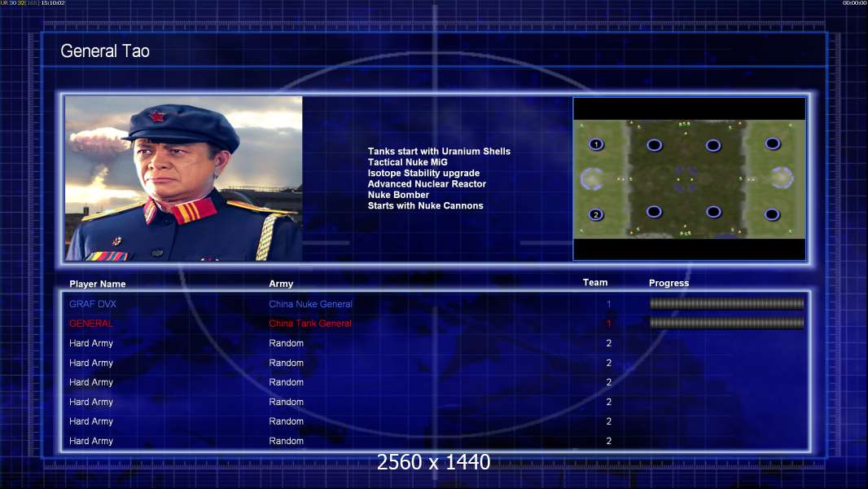Viewport: 868px width, 489px height.
Task: Click GENERAL player's loading progress bar
Action: click(x=727, y=323)
